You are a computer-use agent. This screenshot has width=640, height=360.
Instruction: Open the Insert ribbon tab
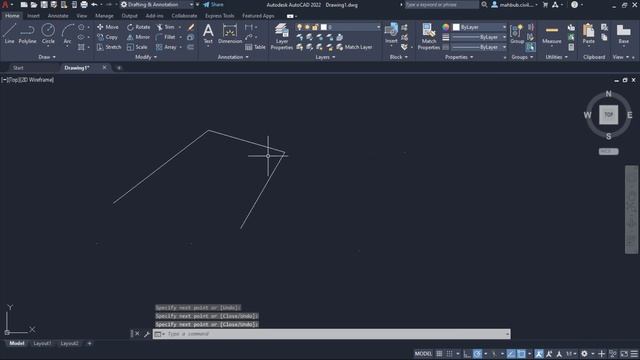(x=33, y=16)
